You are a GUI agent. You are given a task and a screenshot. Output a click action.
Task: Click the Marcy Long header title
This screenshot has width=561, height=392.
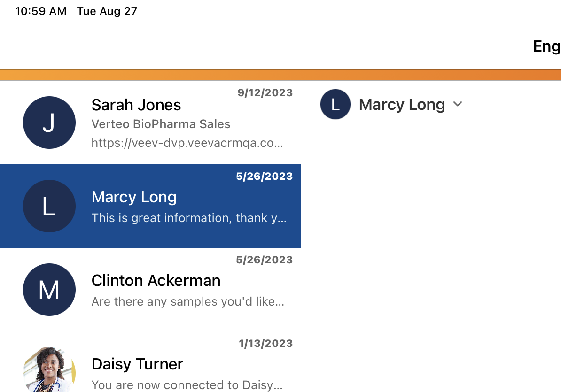[x=402, y=104]
